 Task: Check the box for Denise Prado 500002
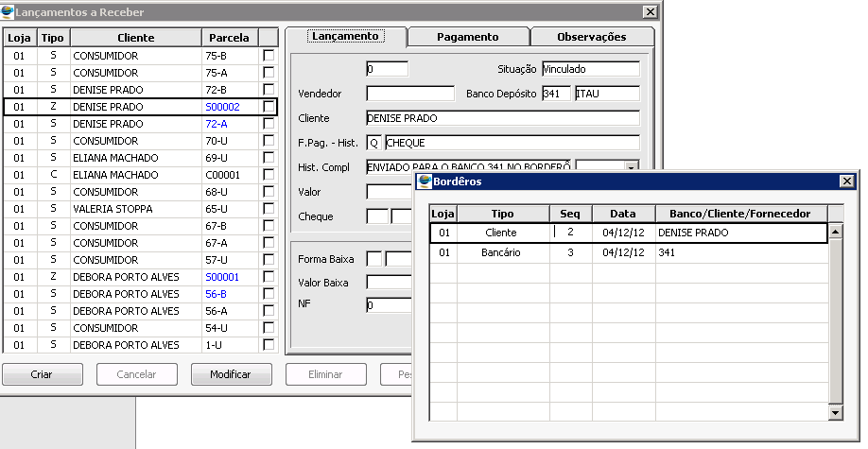pyautogui.click(x=269, y=107)
